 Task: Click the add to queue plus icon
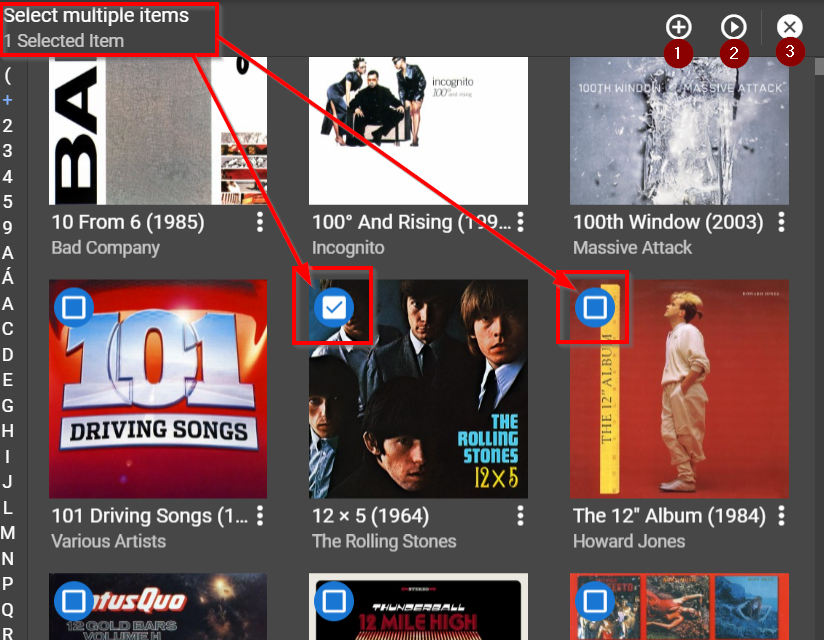point(678,27)
